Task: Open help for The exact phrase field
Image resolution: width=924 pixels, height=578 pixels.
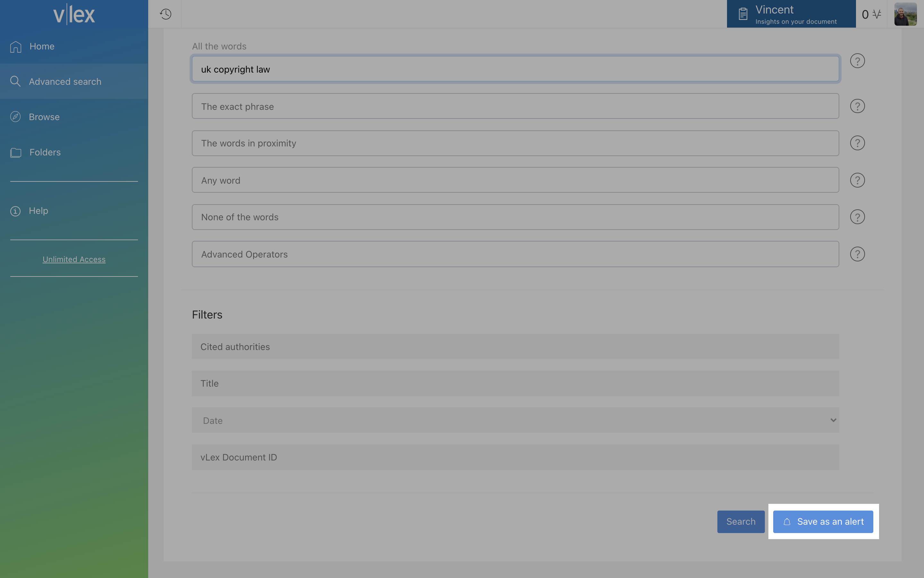Action: [x=857, y=106]
